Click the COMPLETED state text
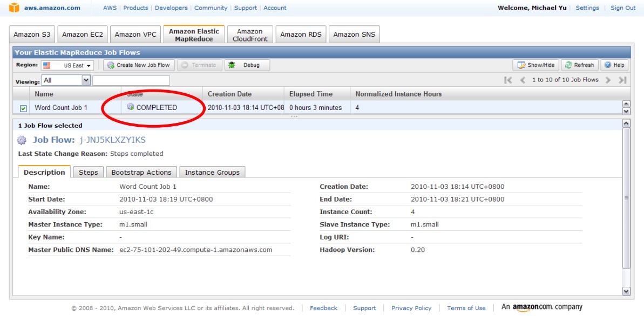 pyautogui.click(x=157, y=107)
